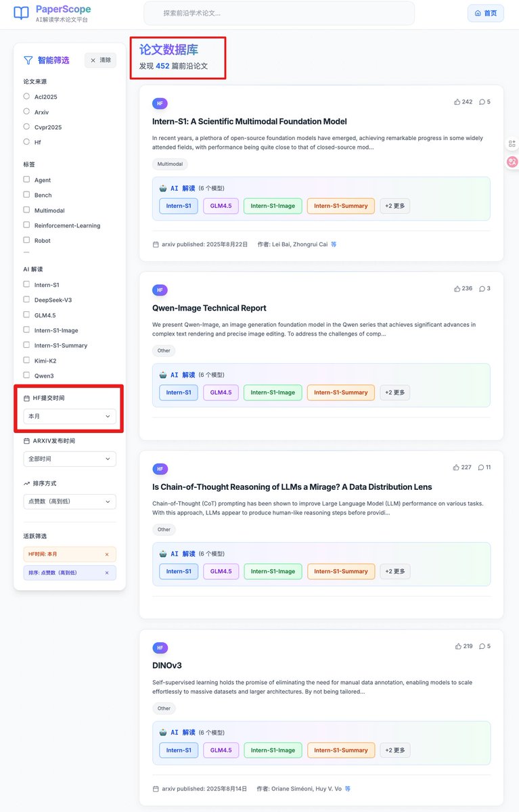This screenshot has width=519, height=812.
Task: Go to 首页 home page
Action: click(x=485, y=13)
